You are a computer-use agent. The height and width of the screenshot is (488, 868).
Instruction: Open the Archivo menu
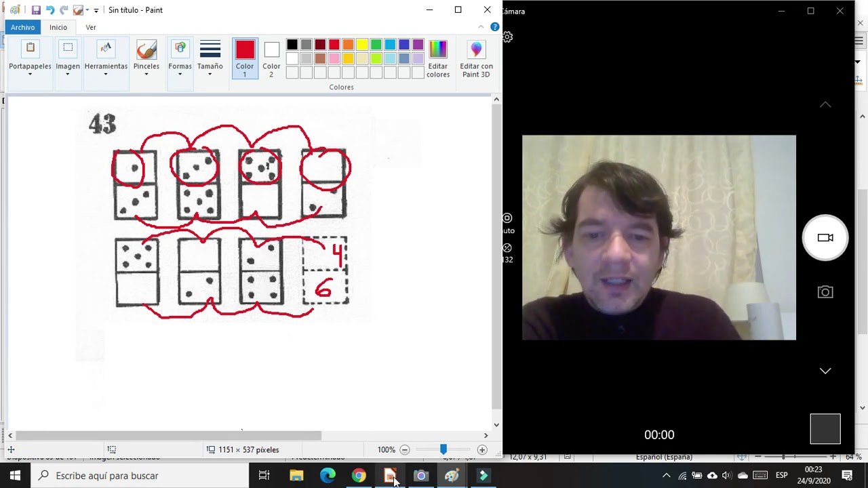22,27
